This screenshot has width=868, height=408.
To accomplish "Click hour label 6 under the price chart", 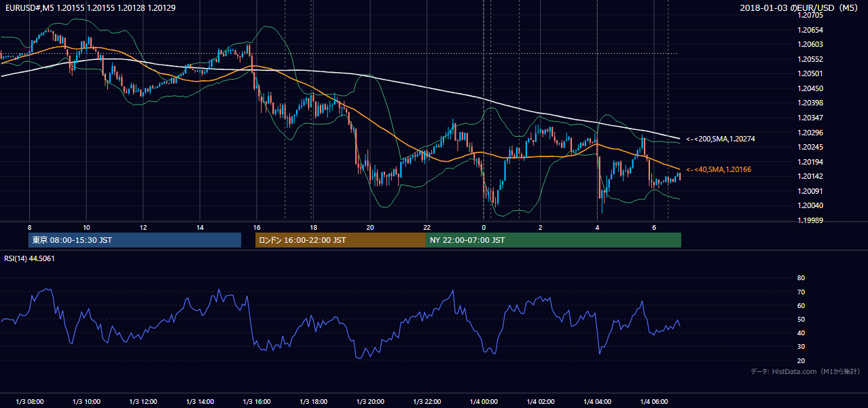I will point(654,227).
